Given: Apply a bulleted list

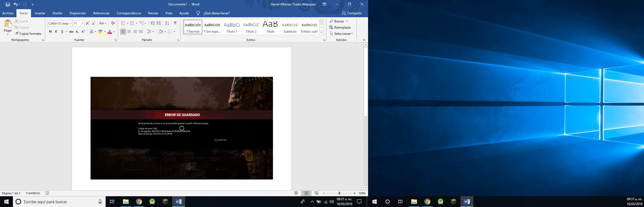Looking at the screenshot, I should pos(123,23).
